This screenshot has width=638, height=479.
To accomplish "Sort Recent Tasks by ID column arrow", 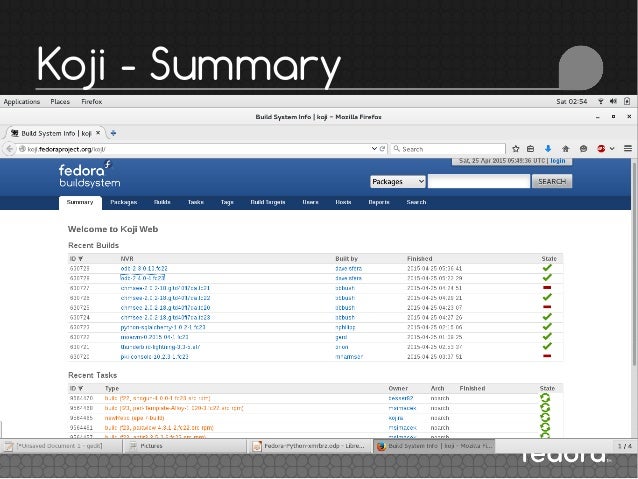I will (81, 388).
